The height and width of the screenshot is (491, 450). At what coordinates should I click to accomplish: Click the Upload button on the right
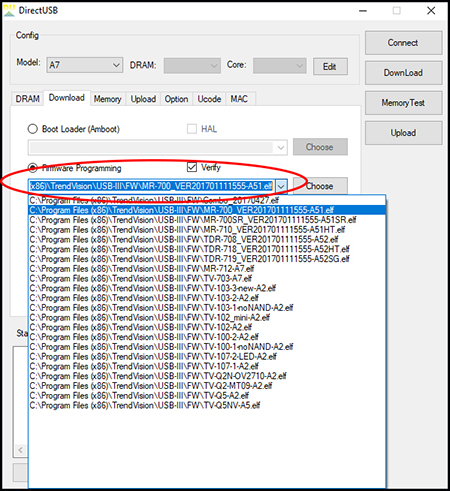tap(403, 133)
